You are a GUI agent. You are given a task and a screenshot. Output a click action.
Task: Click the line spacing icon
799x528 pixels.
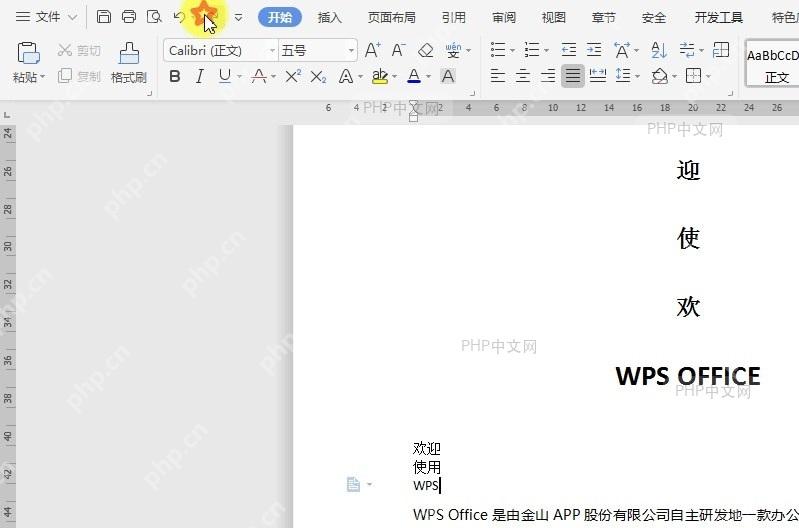coord(623,75)
